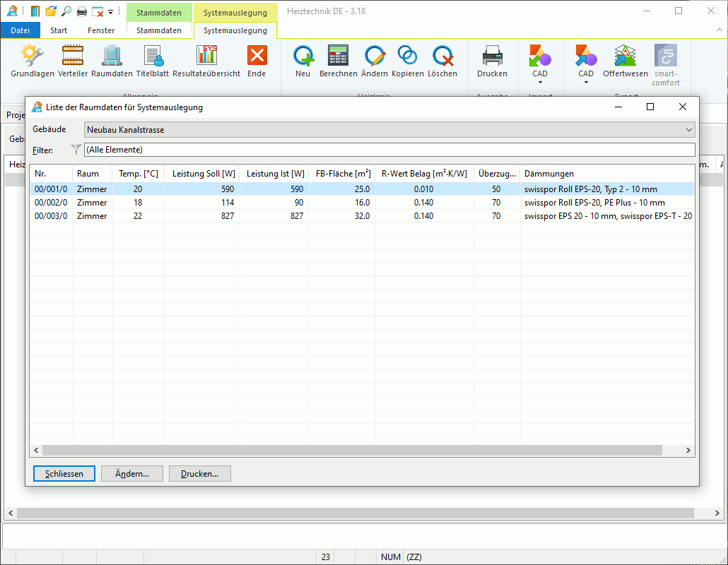
Task: Click the Ende ribbon button
Action: pos(257,61)
